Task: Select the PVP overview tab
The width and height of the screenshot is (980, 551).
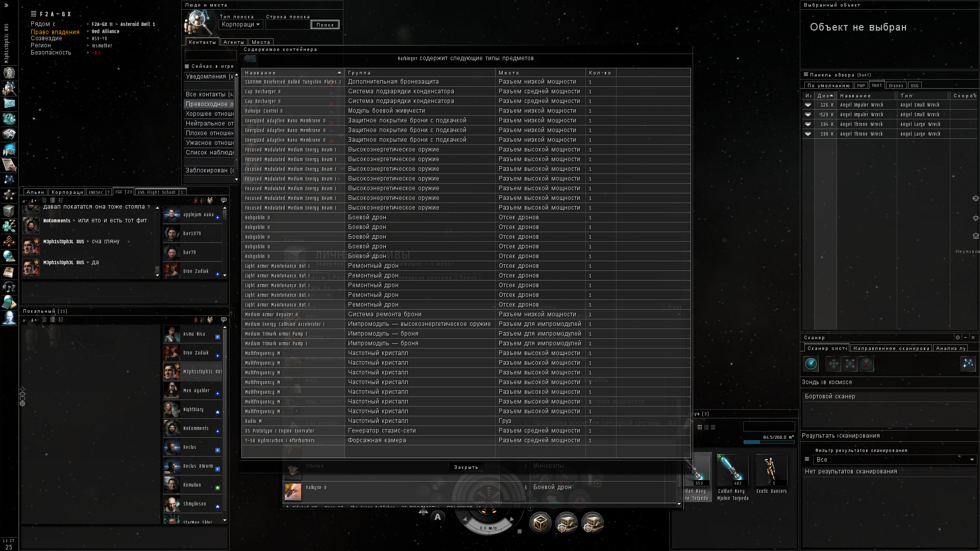Action: tap(861, 86)
